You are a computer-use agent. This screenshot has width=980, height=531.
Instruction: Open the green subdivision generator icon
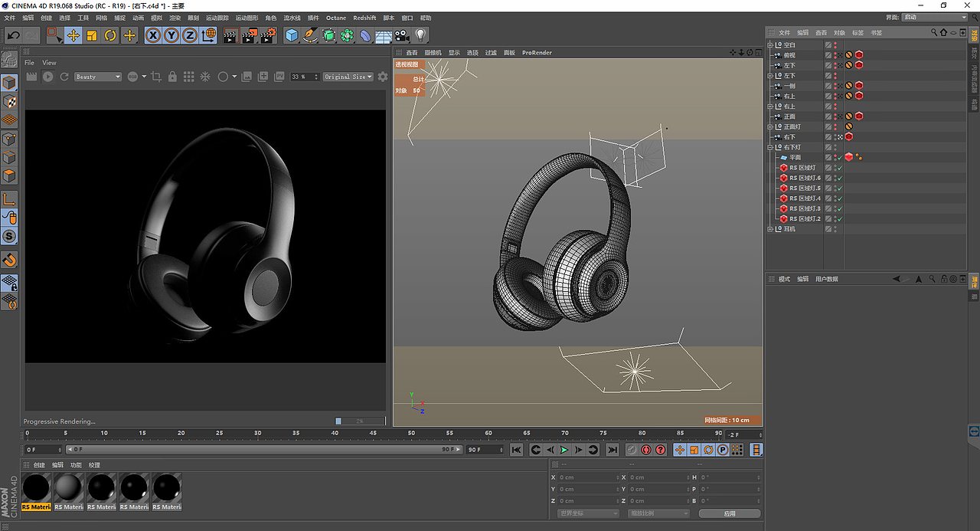[328, 35]
